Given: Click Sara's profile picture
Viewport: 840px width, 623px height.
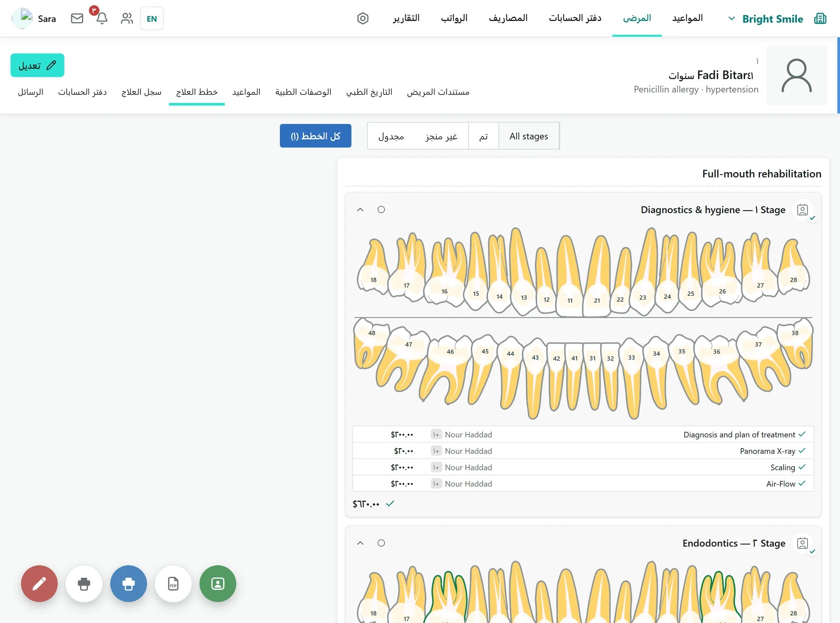Looking at the screenshot, I should 22,18.
